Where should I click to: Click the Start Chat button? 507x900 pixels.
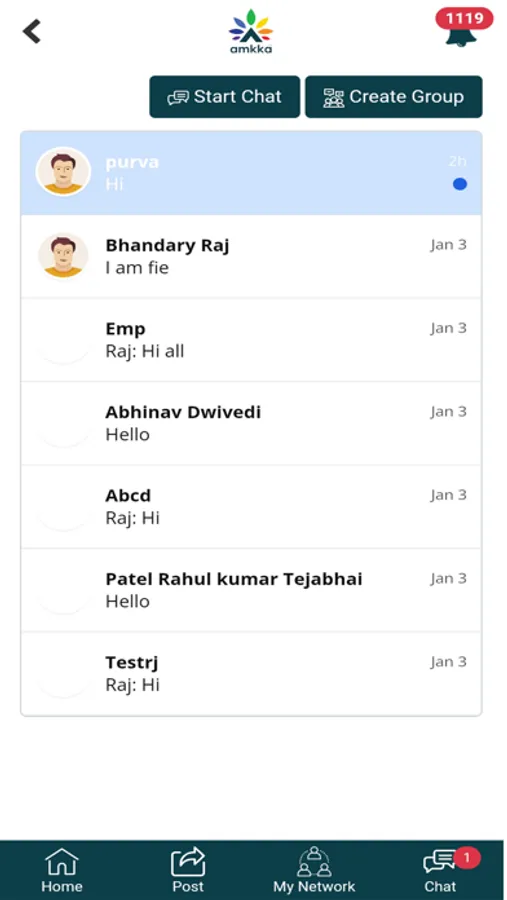pyautogui.click(x=225, y=97)
